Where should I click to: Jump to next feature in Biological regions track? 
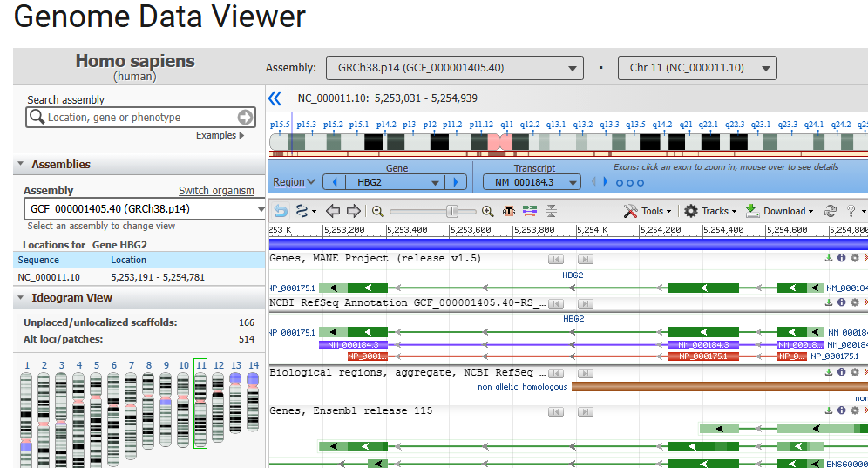pos(585,373)
